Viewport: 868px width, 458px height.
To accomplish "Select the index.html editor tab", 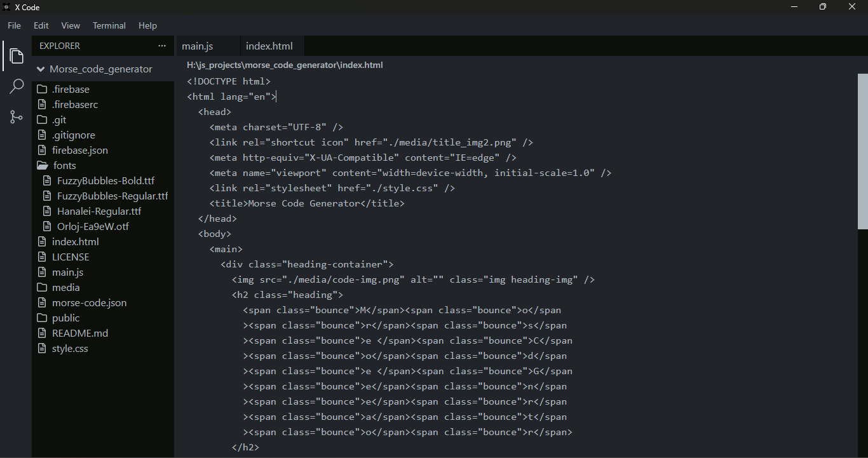I will 269,46.
